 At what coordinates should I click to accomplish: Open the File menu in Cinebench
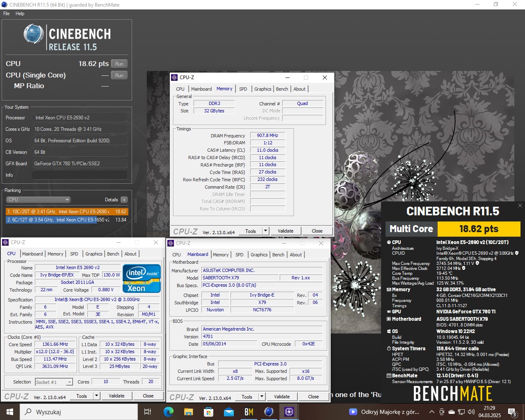tap(7, 14)
